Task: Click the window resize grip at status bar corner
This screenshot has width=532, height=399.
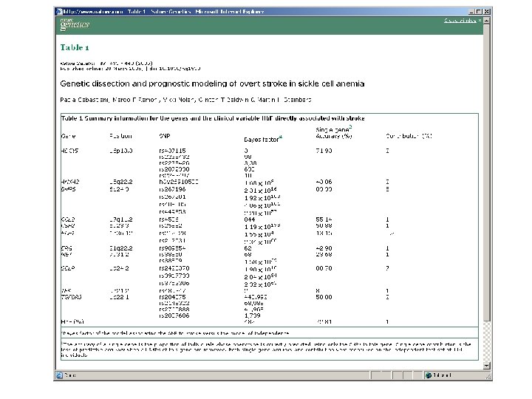Action: coord(488,376)
